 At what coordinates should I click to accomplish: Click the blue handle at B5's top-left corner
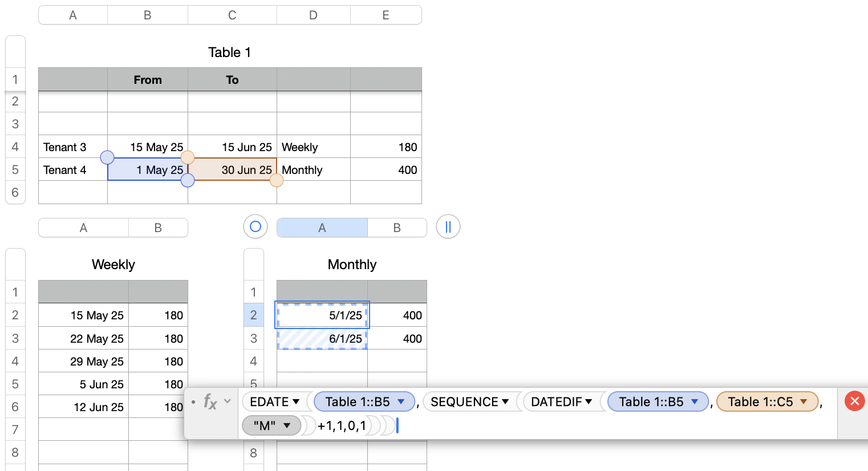tap(107, 157)
